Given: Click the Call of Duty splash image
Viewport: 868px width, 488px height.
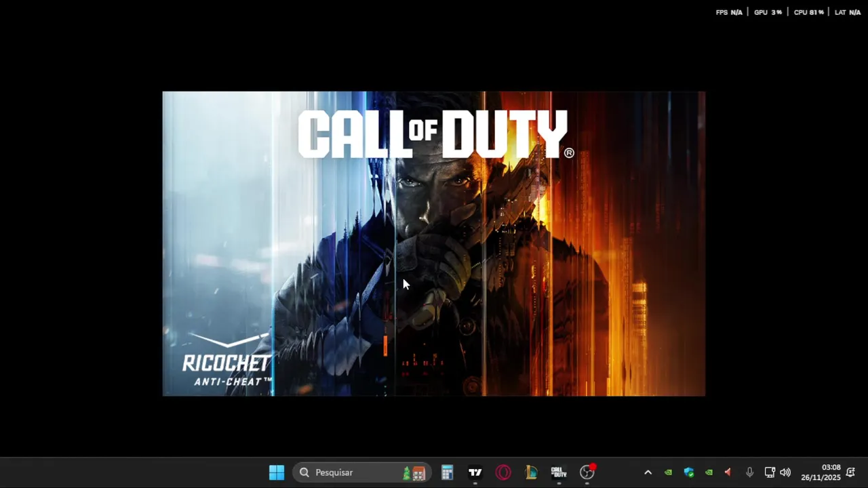Looking at the screenshot, I should [434, 243].
